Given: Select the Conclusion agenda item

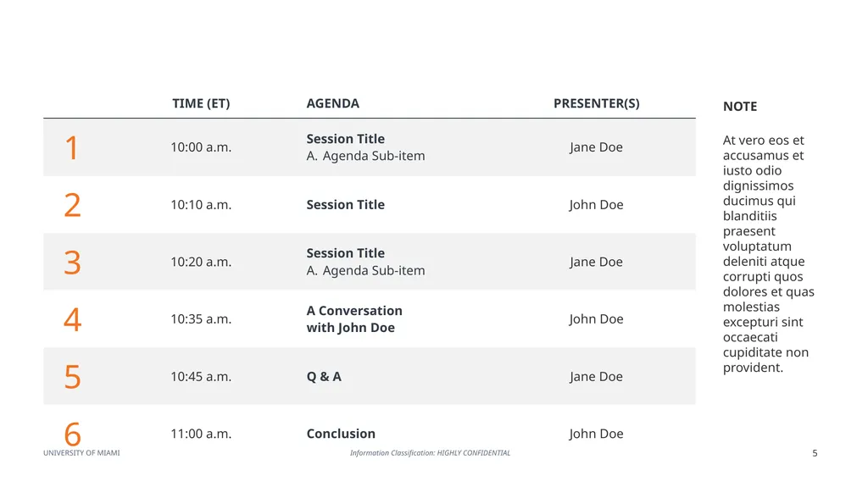Looking at the screenshot, I should [341, 434].
